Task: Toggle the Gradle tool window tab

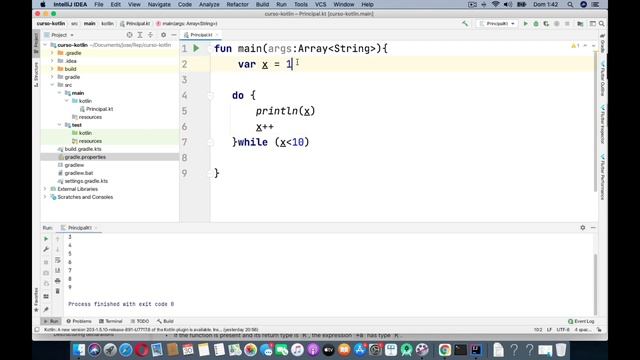Action: 602,43
